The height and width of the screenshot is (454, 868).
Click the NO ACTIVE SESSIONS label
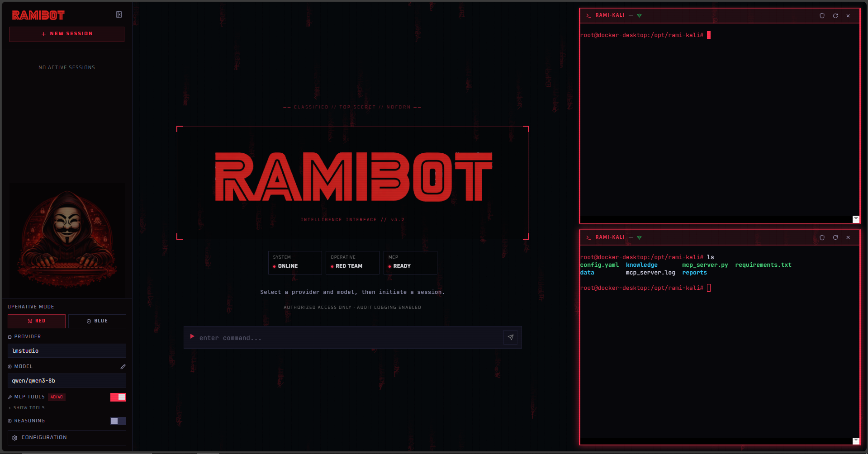(x=67, y=68)
